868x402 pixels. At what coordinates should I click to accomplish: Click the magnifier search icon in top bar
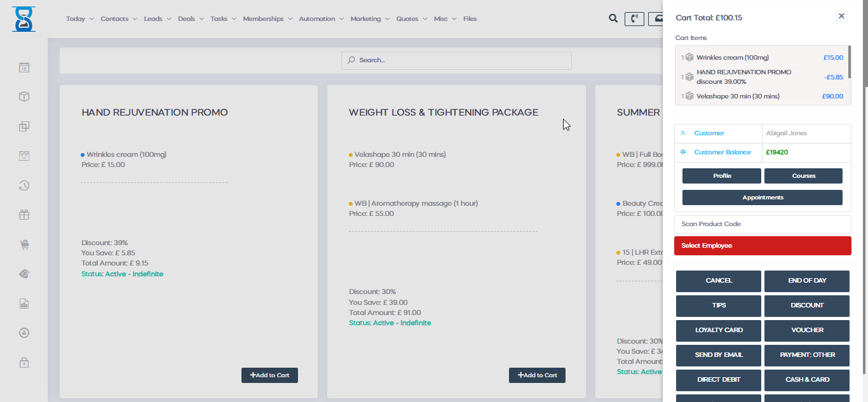point(613,18)
